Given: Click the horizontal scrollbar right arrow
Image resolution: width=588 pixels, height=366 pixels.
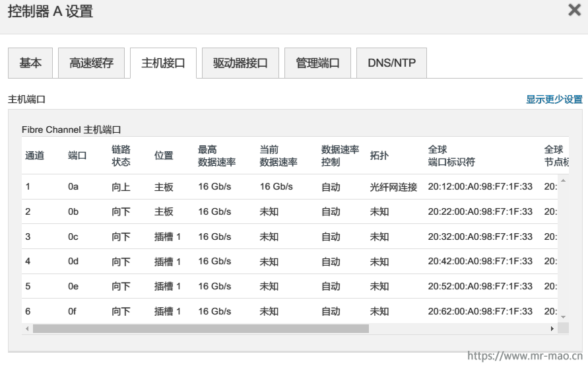Looking at the screenshot, I should (552, 328).
